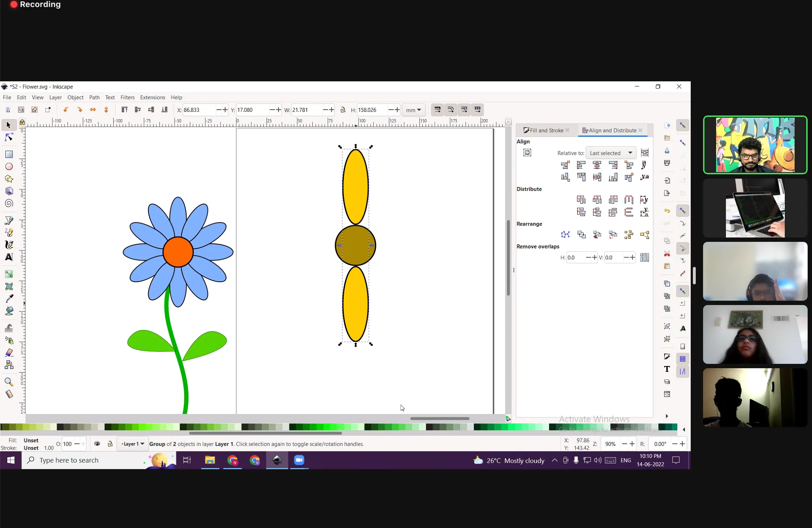Screen dimensions: 812x528
Task: Select the Node edit tool
Action: [9, 137]
